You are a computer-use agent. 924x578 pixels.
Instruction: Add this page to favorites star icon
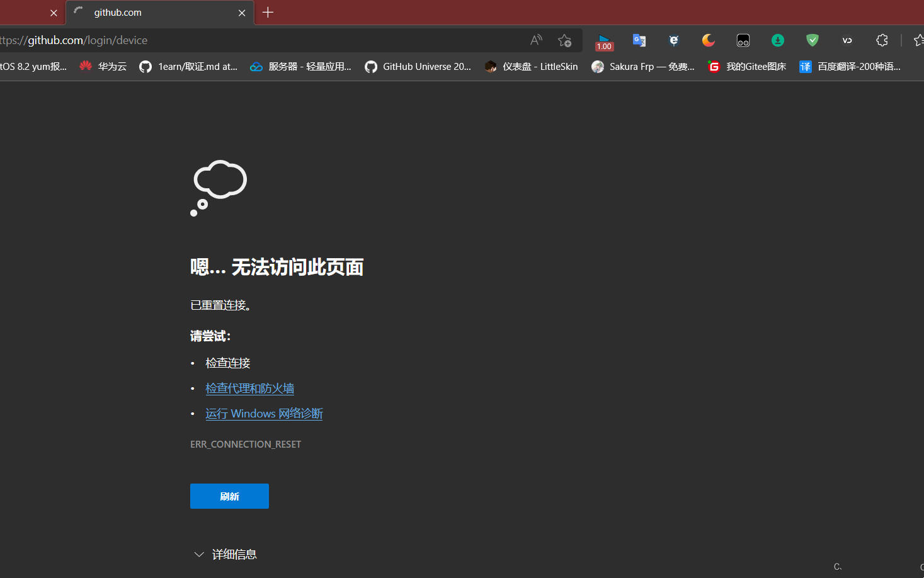pyautogui.click(x=564, y=40)
